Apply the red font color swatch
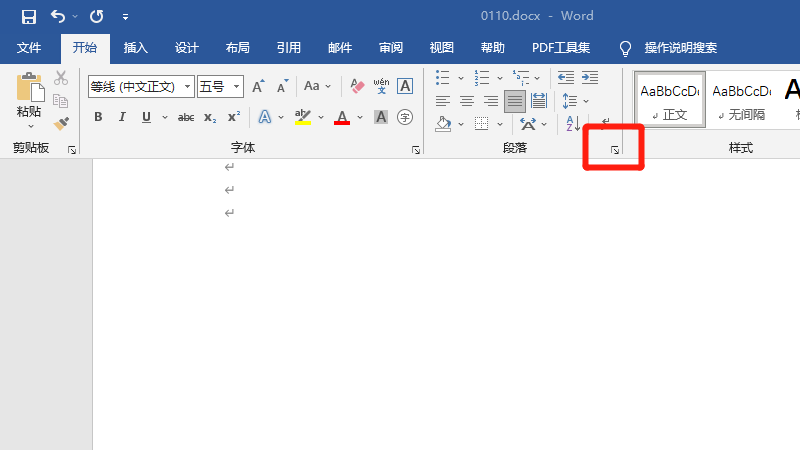The image size is (800, 450). pyautogui.click(x=342, y=118)
